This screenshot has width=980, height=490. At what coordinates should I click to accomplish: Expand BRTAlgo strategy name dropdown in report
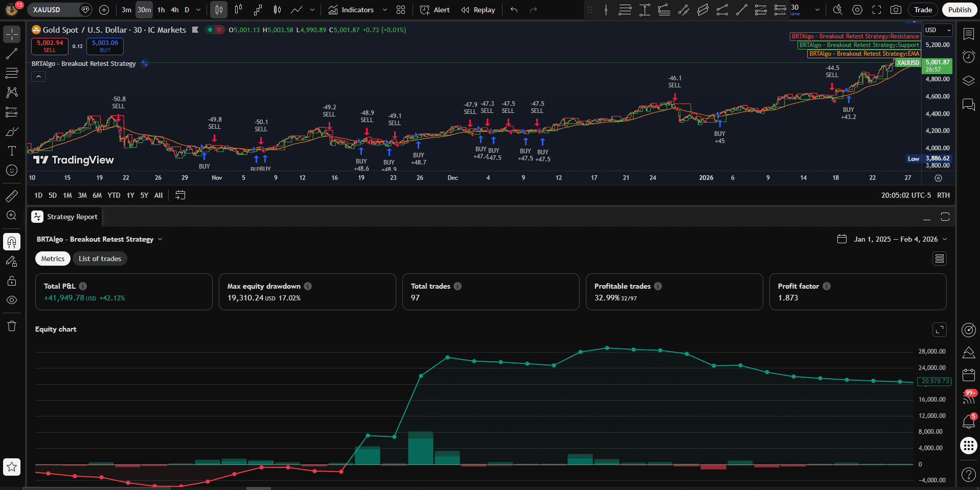click(160, 239)
